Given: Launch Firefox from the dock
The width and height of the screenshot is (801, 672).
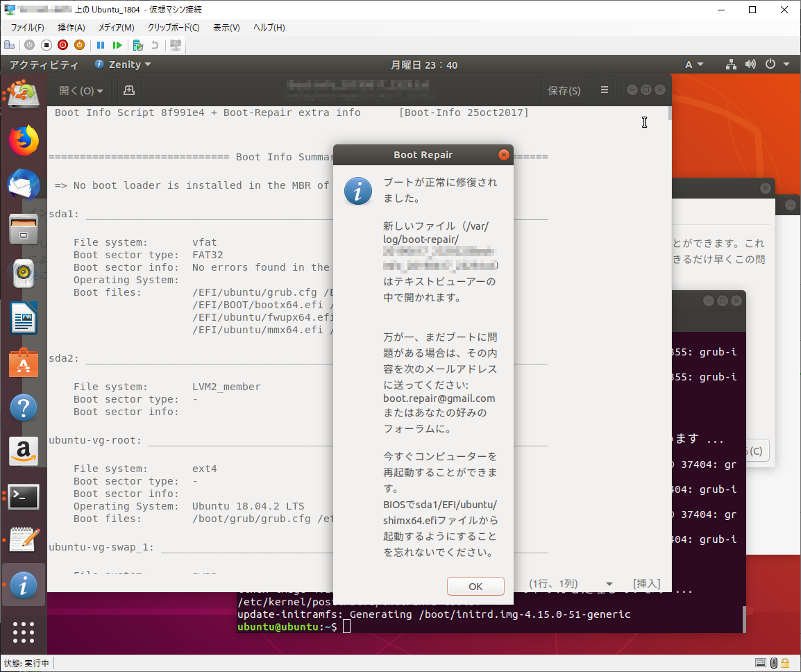Looking at the screenshot, I should [x=24, y=140].
